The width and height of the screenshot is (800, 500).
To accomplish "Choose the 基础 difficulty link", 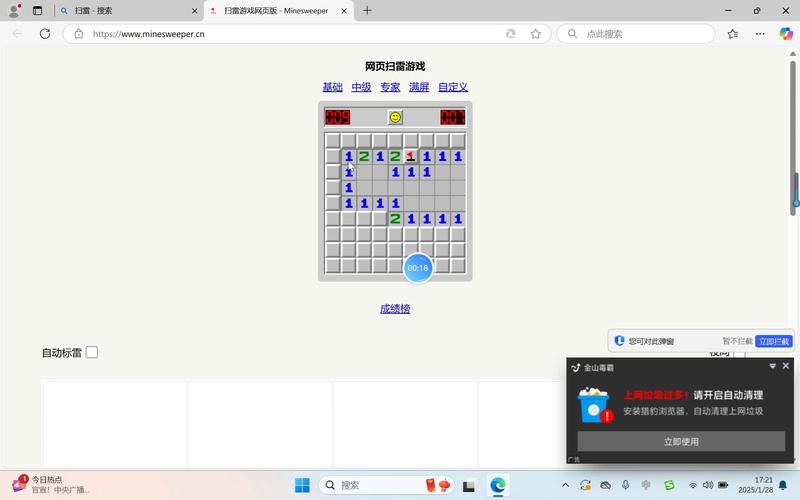I will [332, 87].
